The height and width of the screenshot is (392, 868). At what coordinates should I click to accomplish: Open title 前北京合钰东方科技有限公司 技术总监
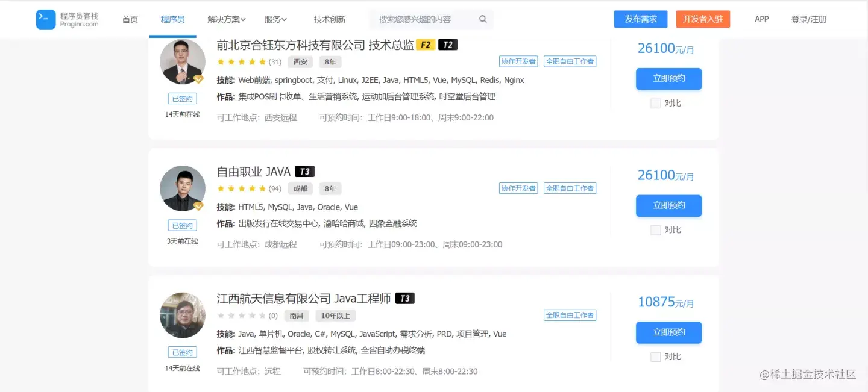pos(315,45)
